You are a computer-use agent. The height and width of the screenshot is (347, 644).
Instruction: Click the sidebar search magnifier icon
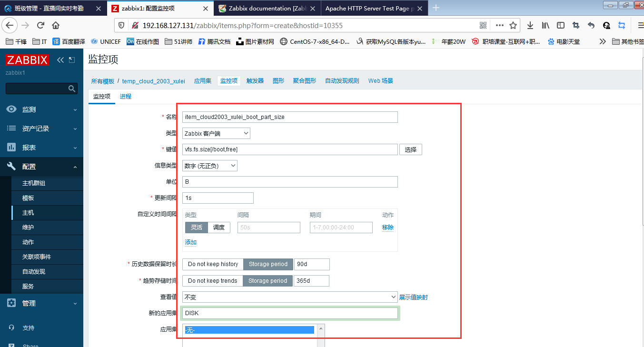tap(72, 89)
